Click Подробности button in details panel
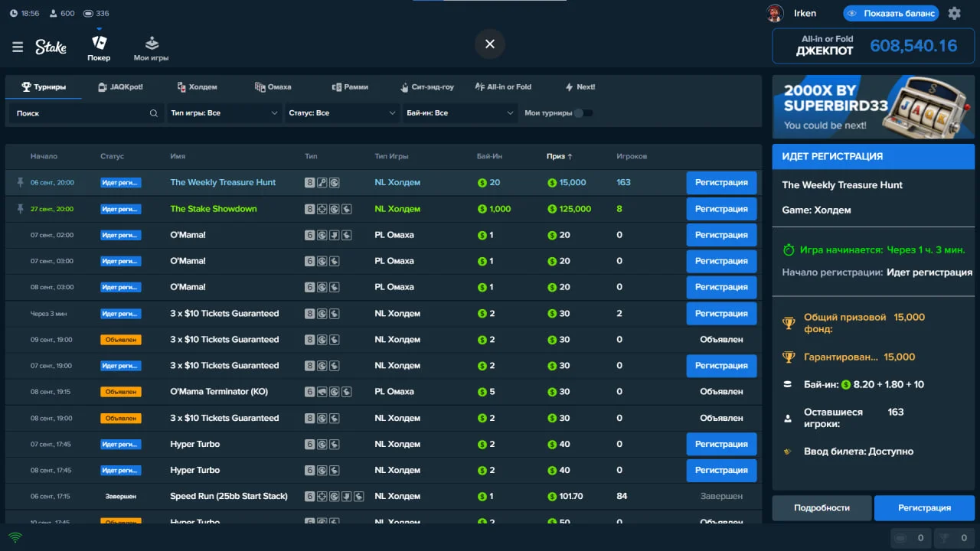980x551 pixels. point(822,508)
